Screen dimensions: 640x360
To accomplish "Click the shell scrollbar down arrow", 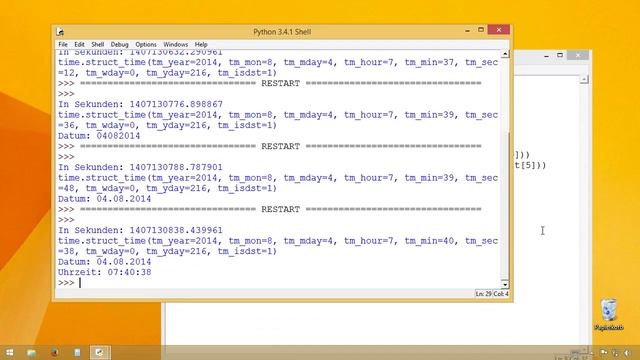I will click(505, 284).
